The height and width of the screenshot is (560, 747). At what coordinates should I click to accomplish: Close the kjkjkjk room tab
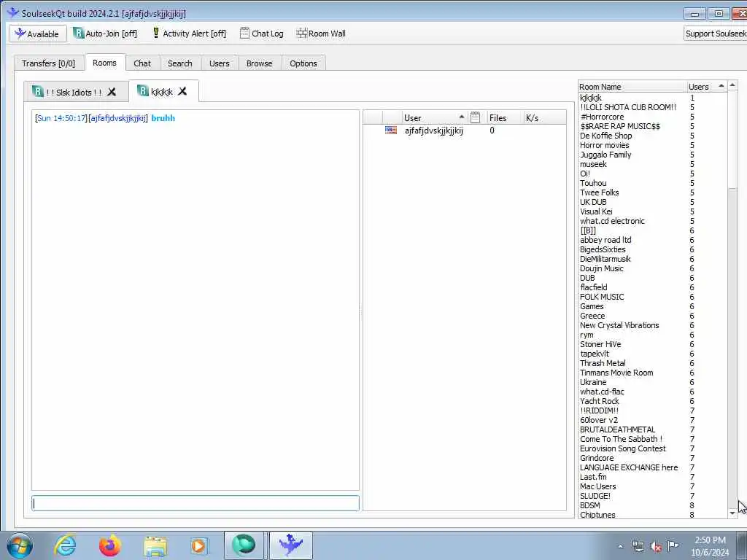[x=182, y=91]
